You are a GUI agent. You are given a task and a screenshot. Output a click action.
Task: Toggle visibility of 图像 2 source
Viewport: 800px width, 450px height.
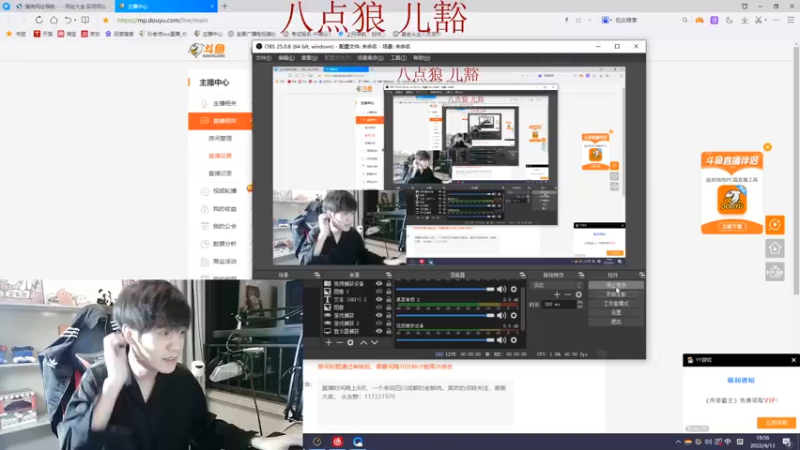(x=379, y=291)
